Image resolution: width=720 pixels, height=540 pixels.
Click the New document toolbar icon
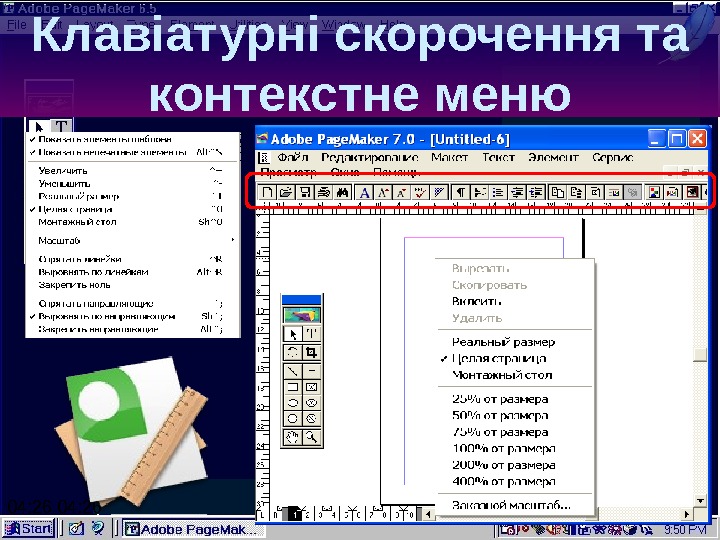[267, 191]
